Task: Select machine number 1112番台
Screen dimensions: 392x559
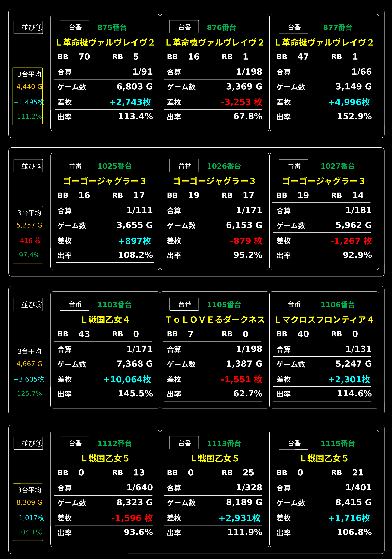Action: (x=114, y=443)
